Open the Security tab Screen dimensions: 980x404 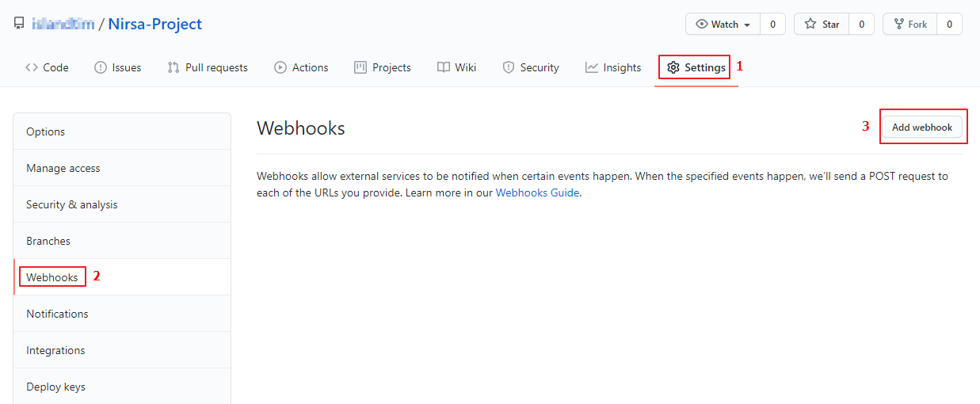[x=531, y=67]
